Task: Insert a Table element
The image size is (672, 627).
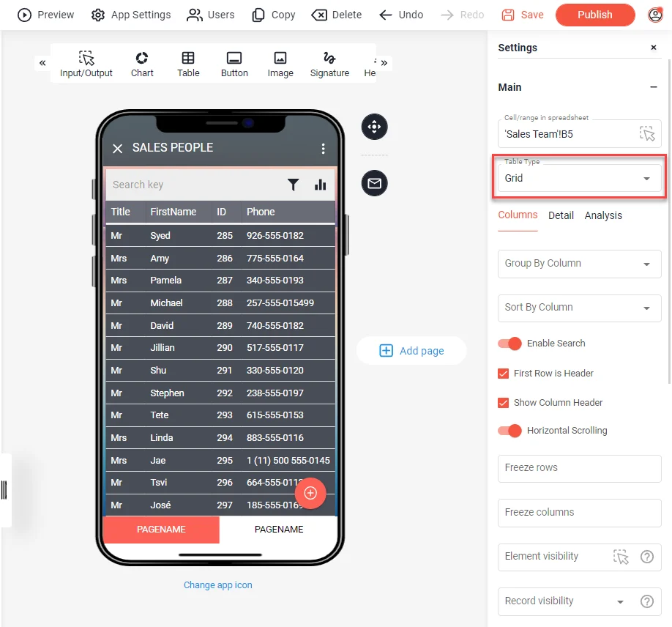Action: pos(188,64)
